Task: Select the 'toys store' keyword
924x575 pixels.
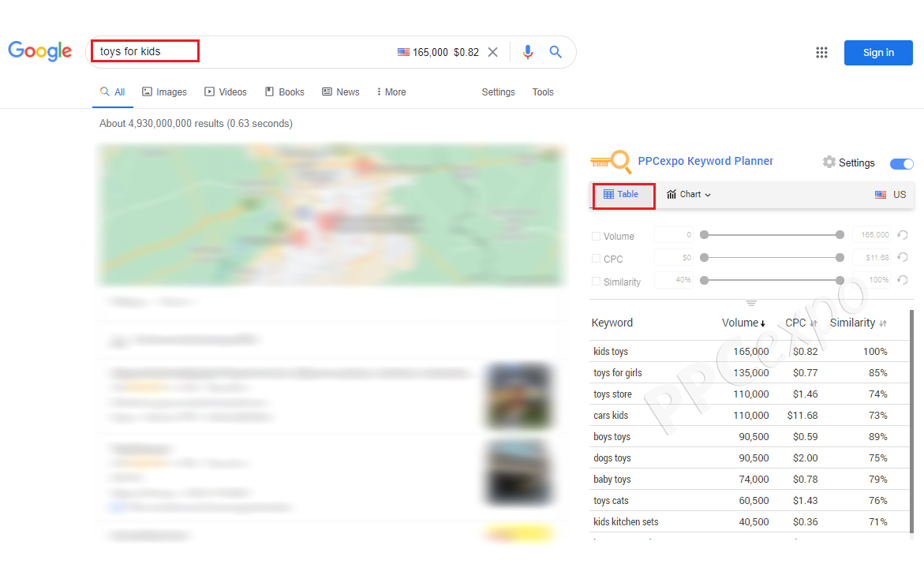Action: coord(612,394)
